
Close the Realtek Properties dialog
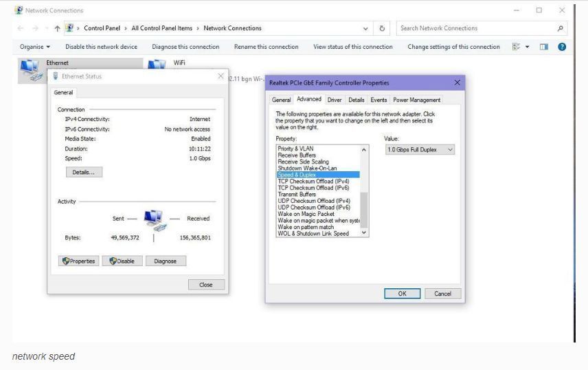457,83
